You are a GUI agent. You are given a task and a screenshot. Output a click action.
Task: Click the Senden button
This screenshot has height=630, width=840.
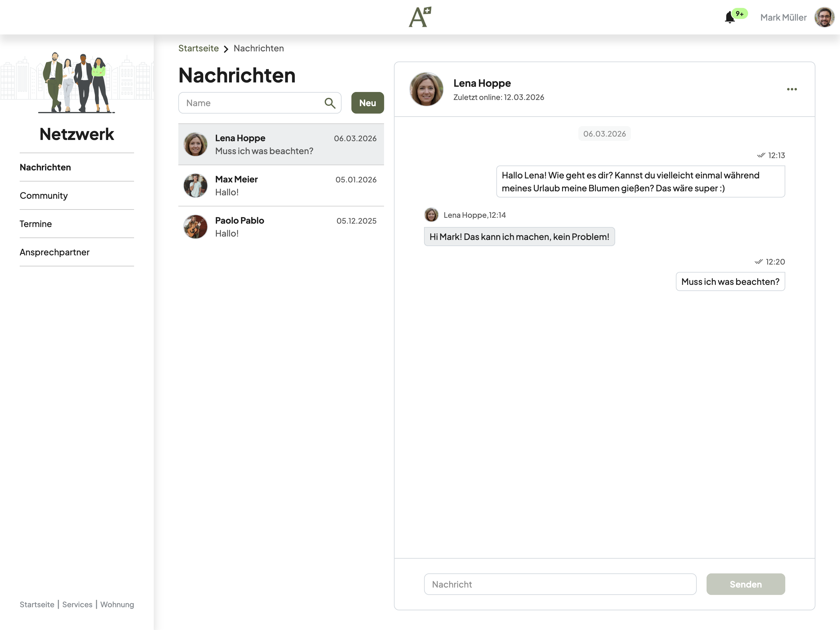[x=745, y=584]
